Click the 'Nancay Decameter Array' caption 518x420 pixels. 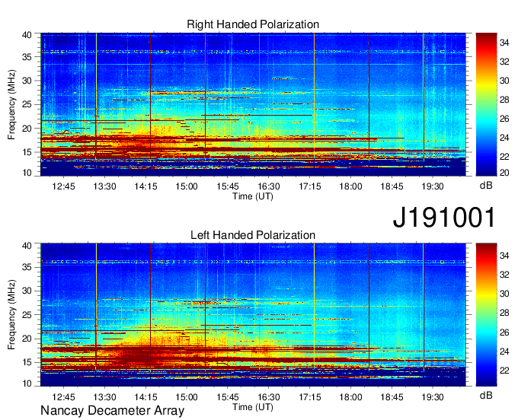[112, 411]
